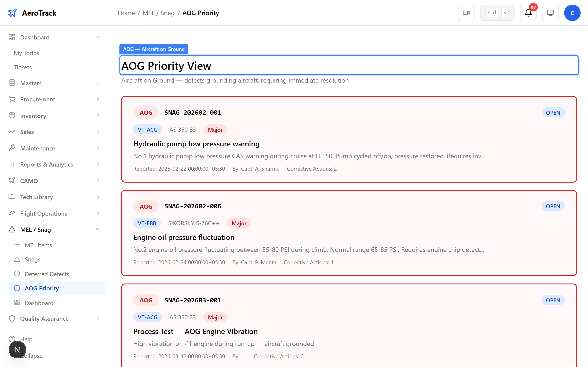The height and width of the screenshot is (367, 588).
Task: Click the CAMO airplane icon in sidebar
Action: [12, 181]
